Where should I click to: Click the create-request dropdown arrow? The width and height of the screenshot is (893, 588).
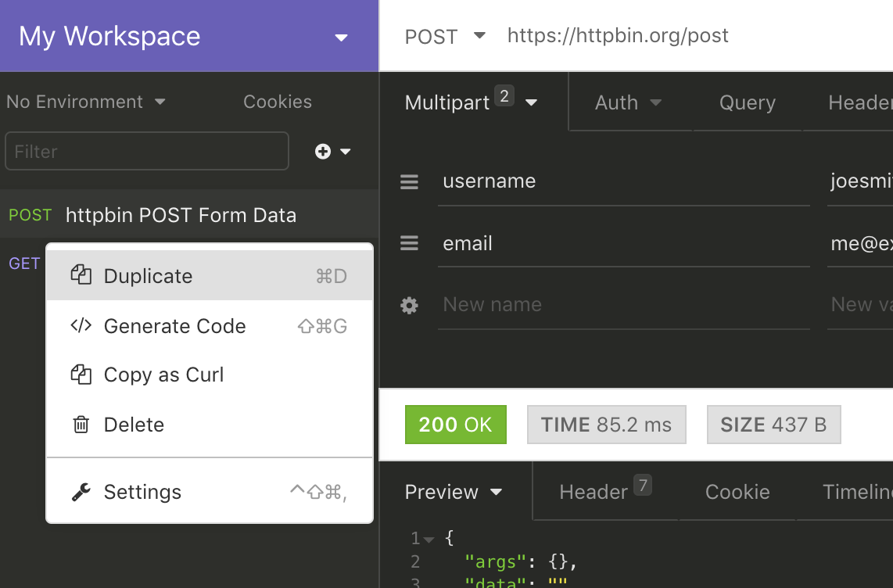tap(345, 152)
